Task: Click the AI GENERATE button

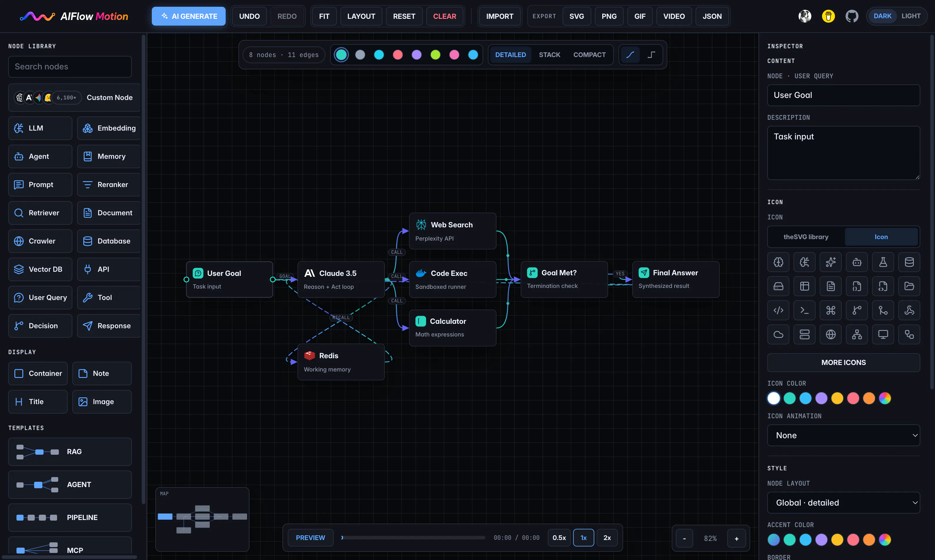Action: pyautogui.click(x=189, y=16)
